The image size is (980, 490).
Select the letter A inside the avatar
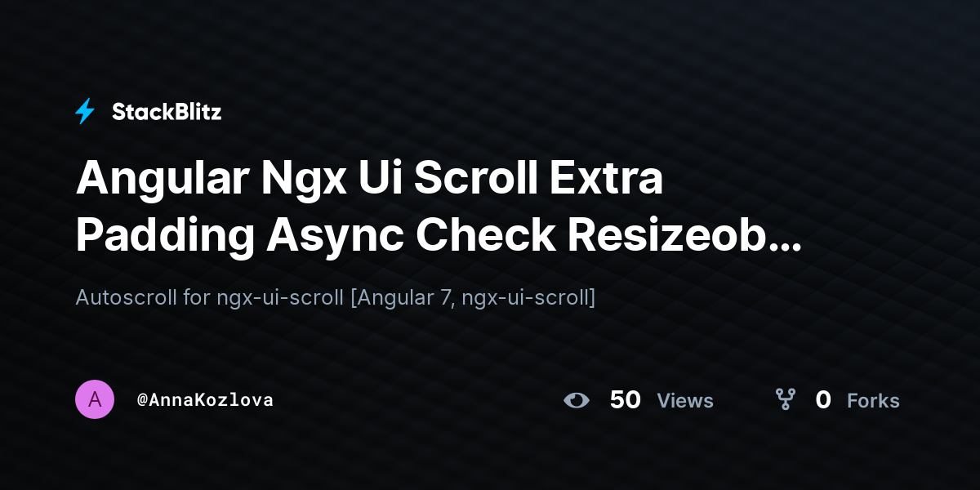click(x=95, y=399)
